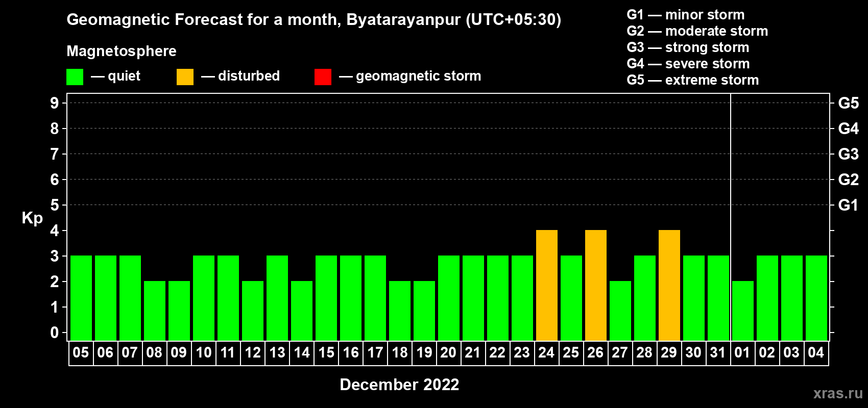This screenshot has width=868, height=408.
Task: Click the G2 right axis label
Action: [848, 180]
